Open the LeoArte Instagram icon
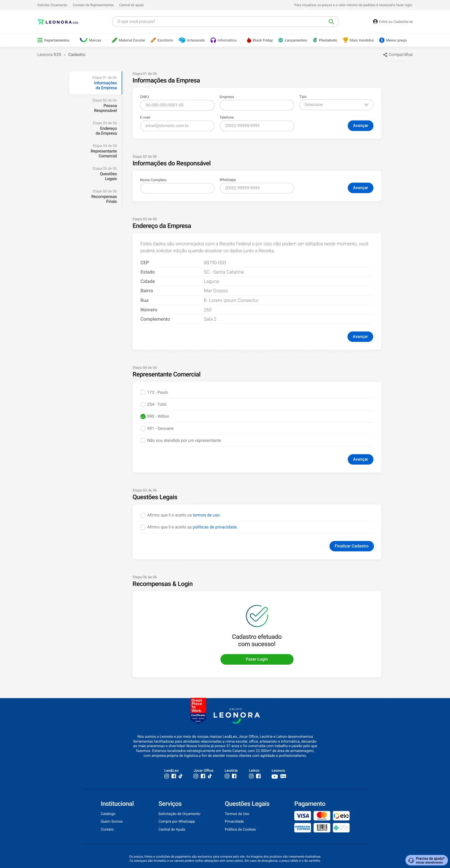450x868 pixels. (x=227, y=776)
